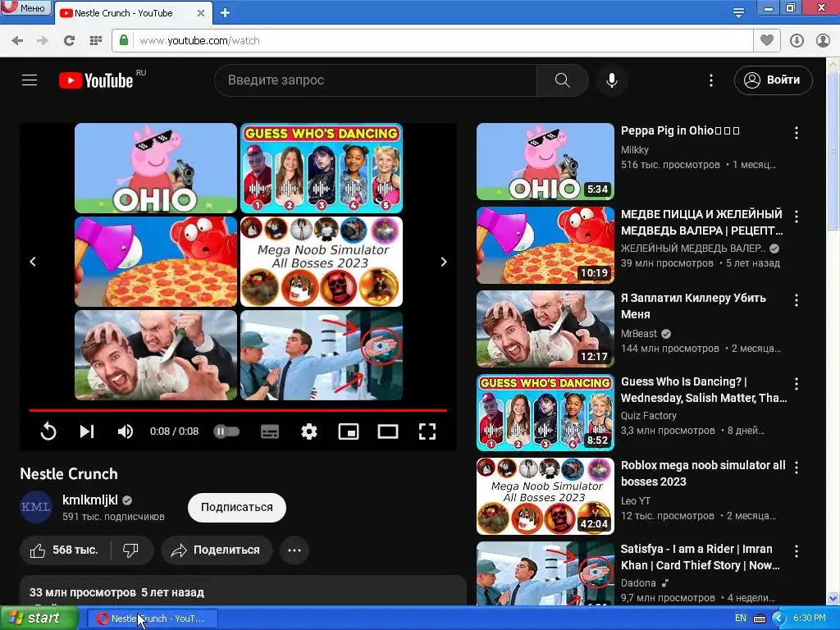Open the tab list menu icon
Image resolution: width=840 pixels, height=630 pixels.
(739, 12)
